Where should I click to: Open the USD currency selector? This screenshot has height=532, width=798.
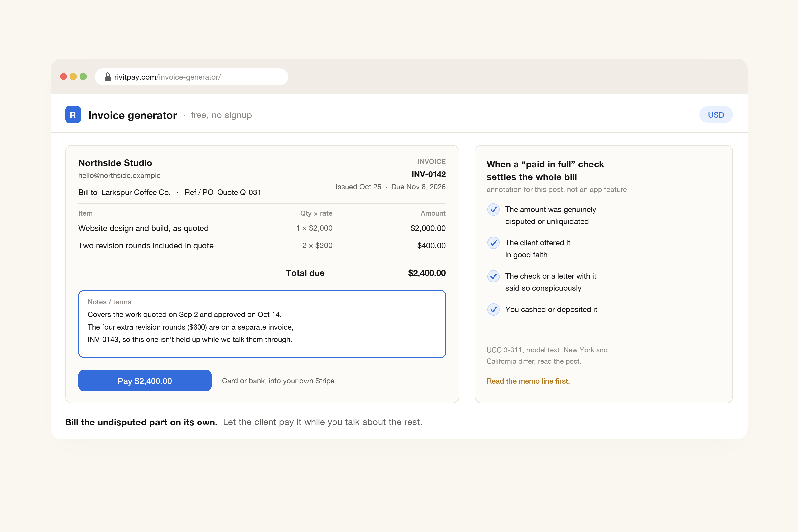point(716,115)
